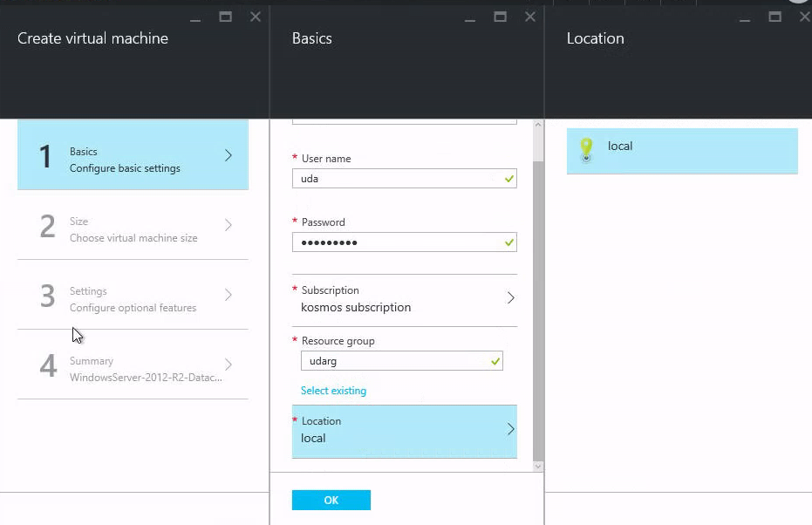The height and width of the screenshot is (525, 812).
Task: Open step 4 Summary
Action: [133, 365]
